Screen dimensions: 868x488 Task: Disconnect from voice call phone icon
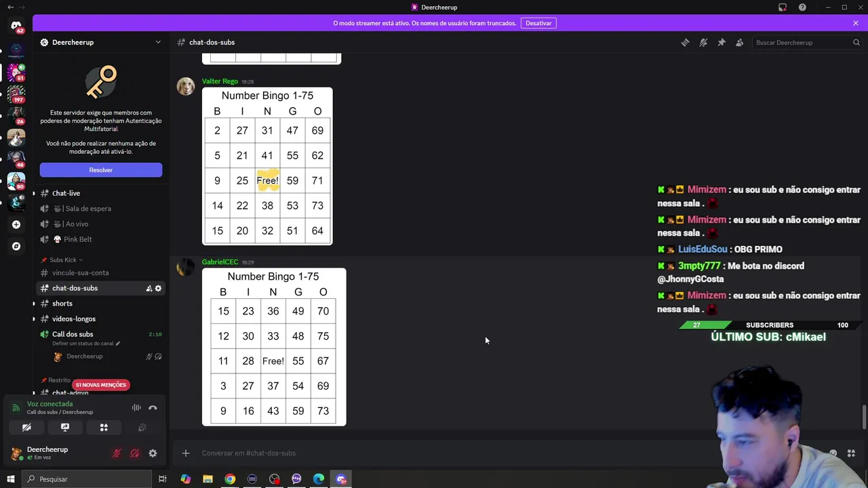[x=153, y=408]
